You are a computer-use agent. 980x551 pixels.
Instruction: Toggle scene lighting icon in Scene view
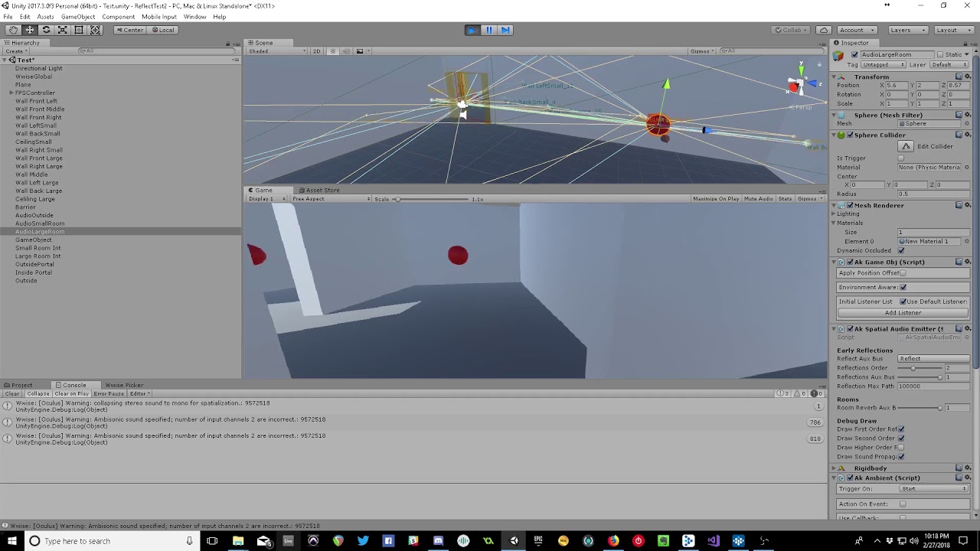[333, 51]
